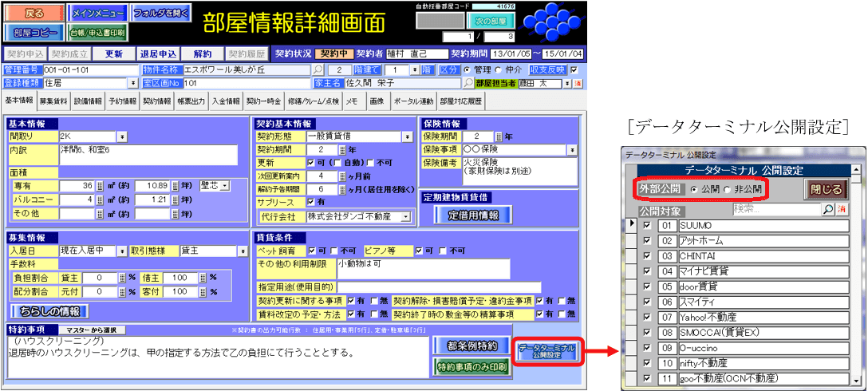The image size is (868, 391).
Task: Click the magnifier icon in 公開対象 search
Action: click(827, 209)
